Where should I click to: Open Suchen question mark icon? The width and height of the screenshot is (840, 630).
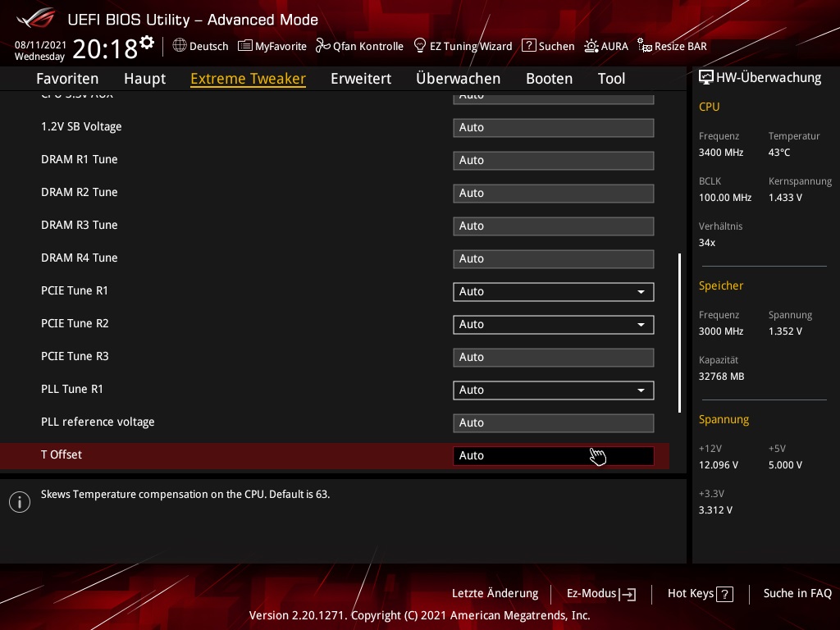click(529, 46)
